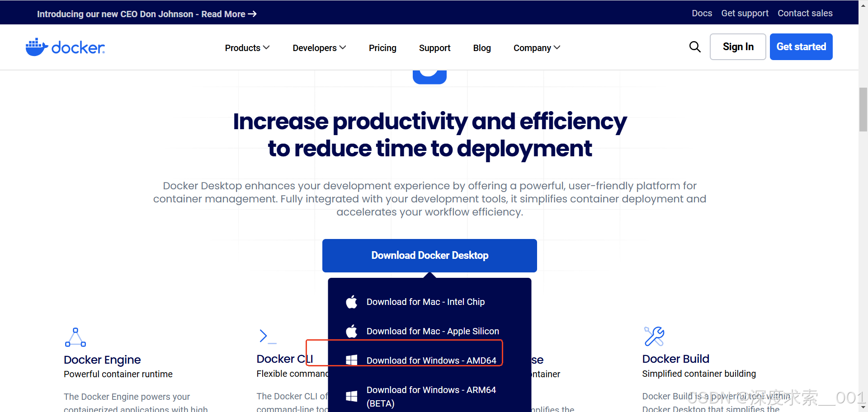Click the Apple icon for Mac Intel Chip
The image size is (868, 412).
click(x=352, y=302)
